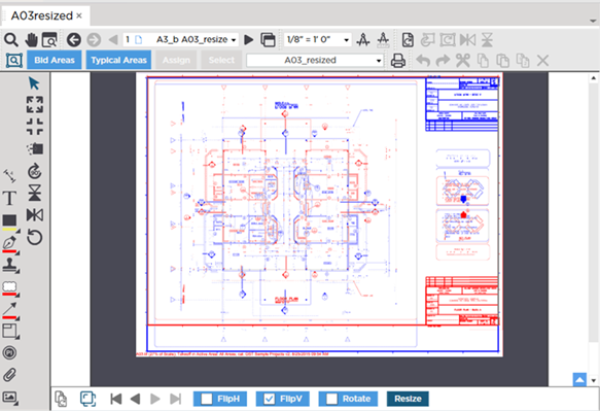Click the circular target tool in sidebar
This screenshot has width=600, height=411.
10,353
